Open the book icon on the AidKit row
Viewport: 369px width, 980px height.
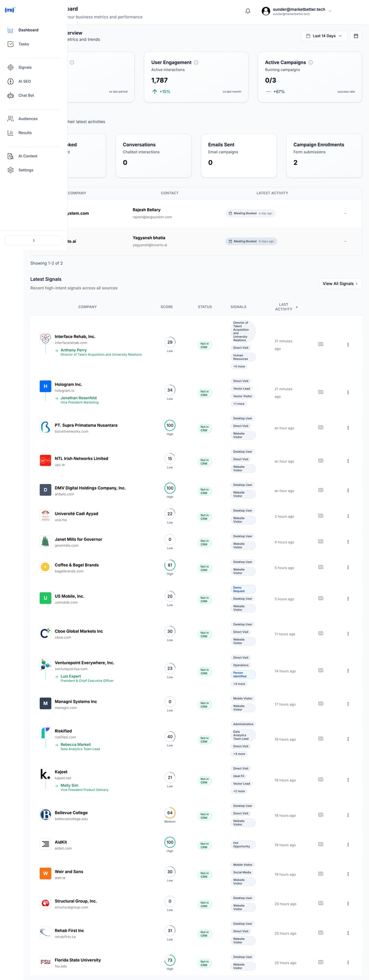click(x=321, y=844)
